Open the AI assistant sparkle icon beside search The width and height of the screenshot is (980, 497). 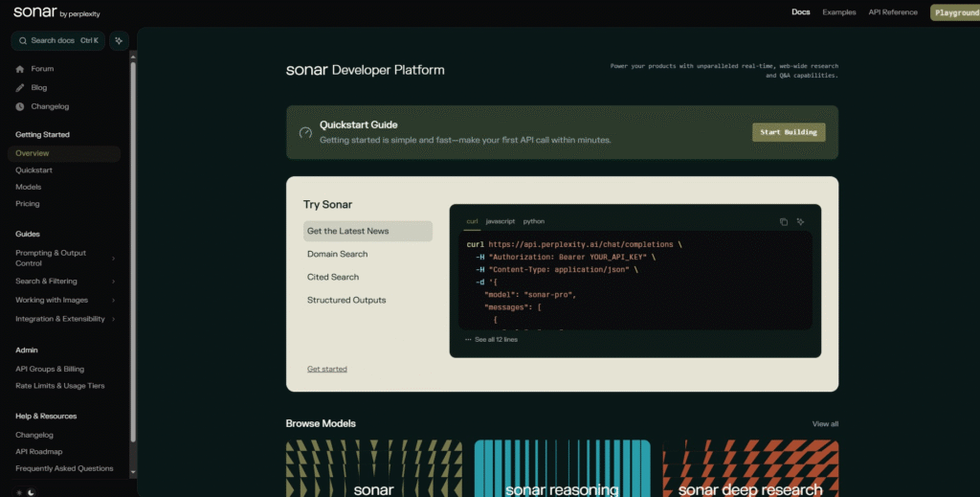click(x=119, y=40)
